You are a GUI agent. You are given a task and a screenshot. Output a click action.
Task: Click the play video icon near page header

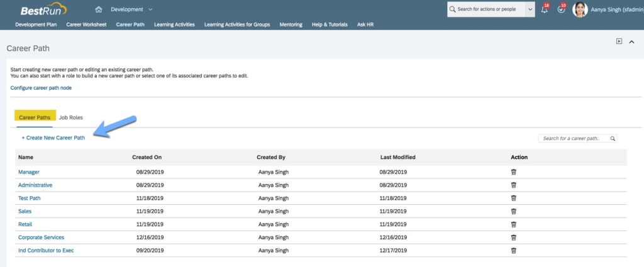pyautogui.click(x=619, y=41)
